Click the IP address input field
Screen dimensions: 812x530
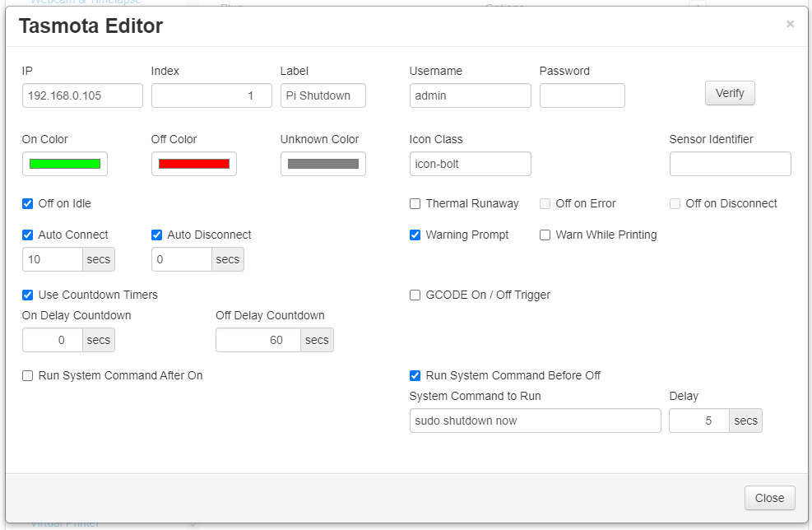click(x=82, y=95)
